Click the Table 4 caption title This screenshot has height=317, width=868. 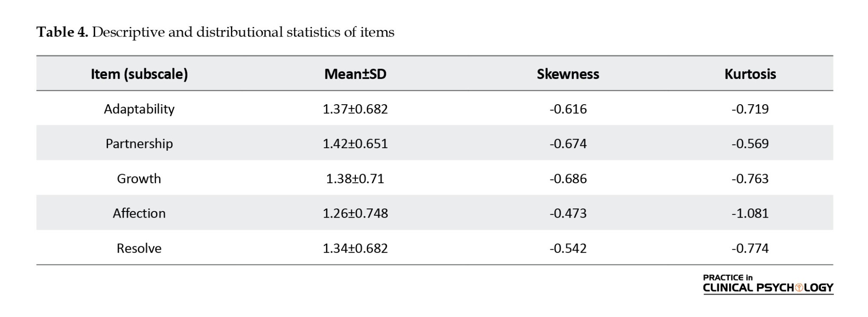(x=215, y=32)
